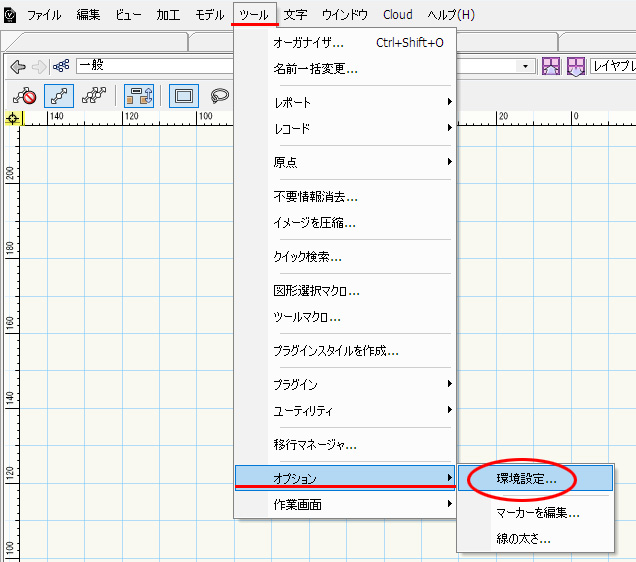Select 環境設定 from the options submenu
636x562 pixels.
(527, 479)
